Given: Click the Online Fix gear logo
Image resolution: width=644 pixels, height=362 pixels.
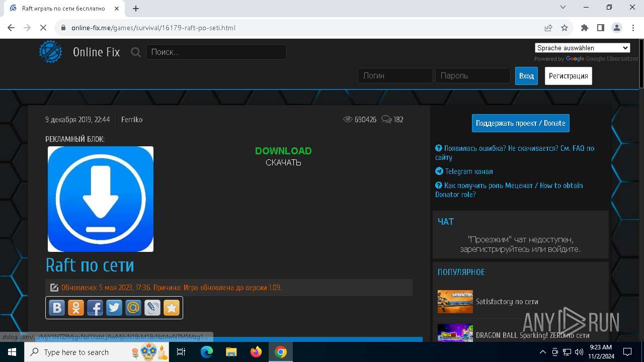Looking at the screenshot, I should (51, 52).
